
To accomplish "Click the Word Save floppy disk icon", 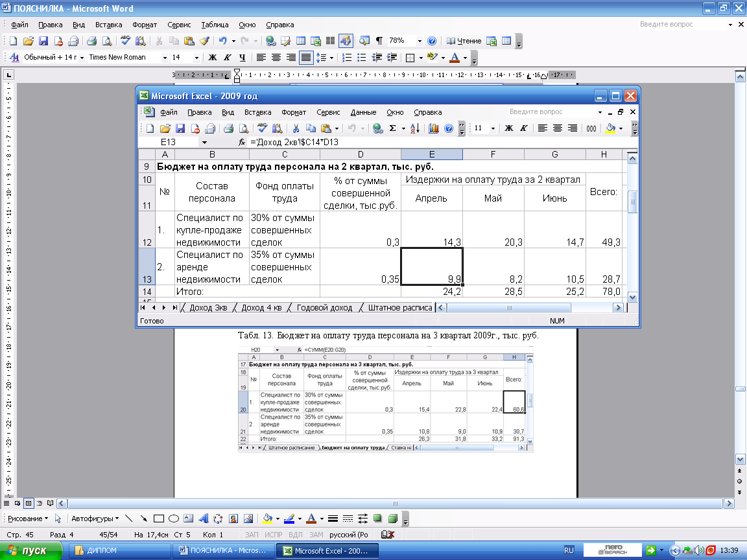I will pyautogui.click(x=43, y=41).
